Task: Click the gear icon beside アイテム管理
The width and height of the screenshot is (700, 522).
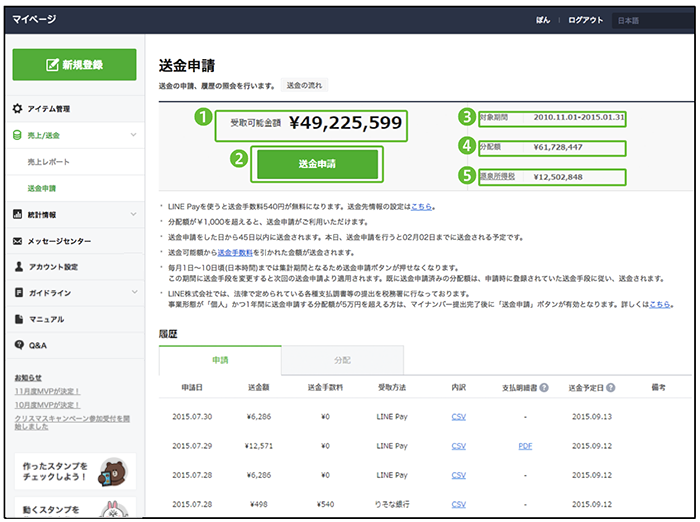Action: [x=17, y=109]
